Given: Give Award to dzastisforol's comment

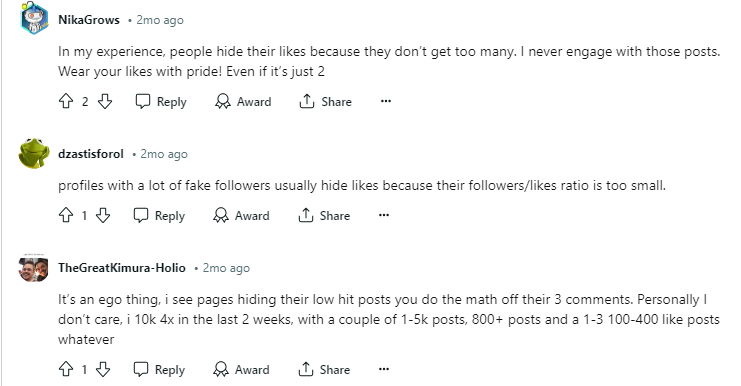Looking at the screenshot, I should [241, 215].
